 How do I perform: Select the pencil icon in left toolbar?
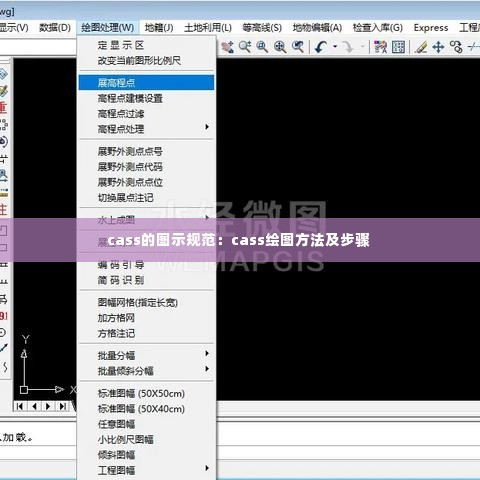click(3, 91)
